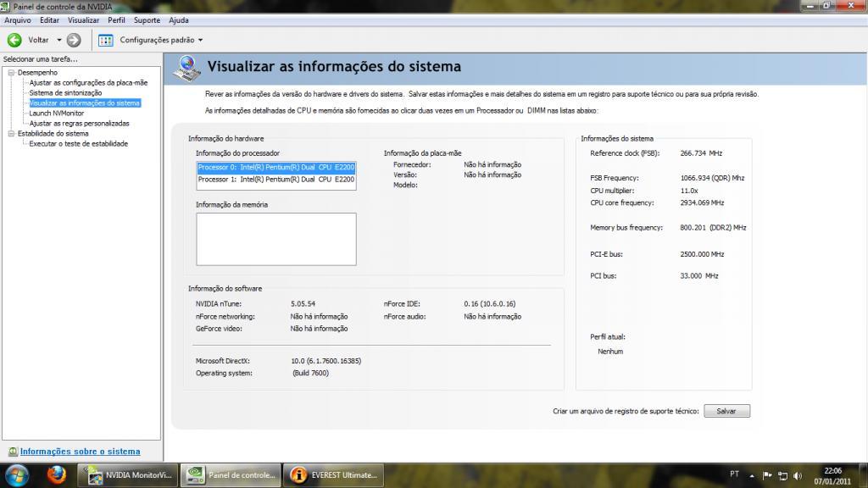Click the Operating system value (Build 7600)
This screenshot has width=868, height=488.
[310, 373]
